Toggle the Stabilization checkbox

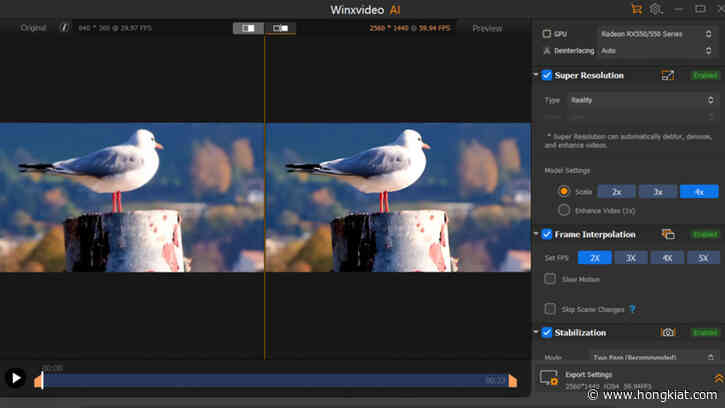(547, 333)
